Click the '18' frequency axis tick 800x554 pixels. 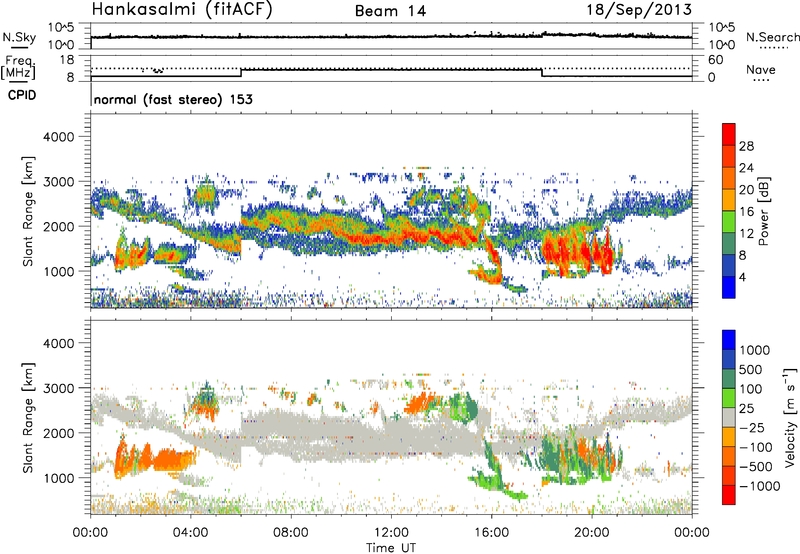point(67,60)
